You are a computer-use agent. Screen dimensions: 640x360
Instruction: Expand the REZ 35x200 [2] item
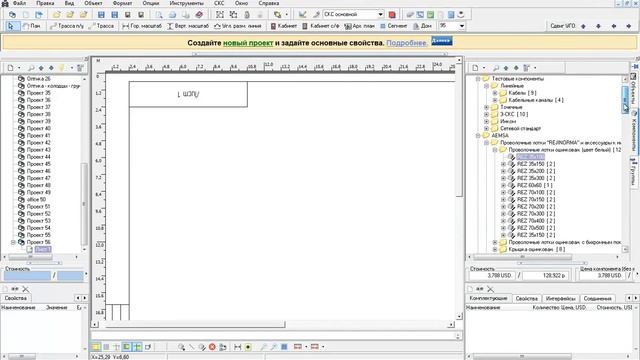pos(503,171)
